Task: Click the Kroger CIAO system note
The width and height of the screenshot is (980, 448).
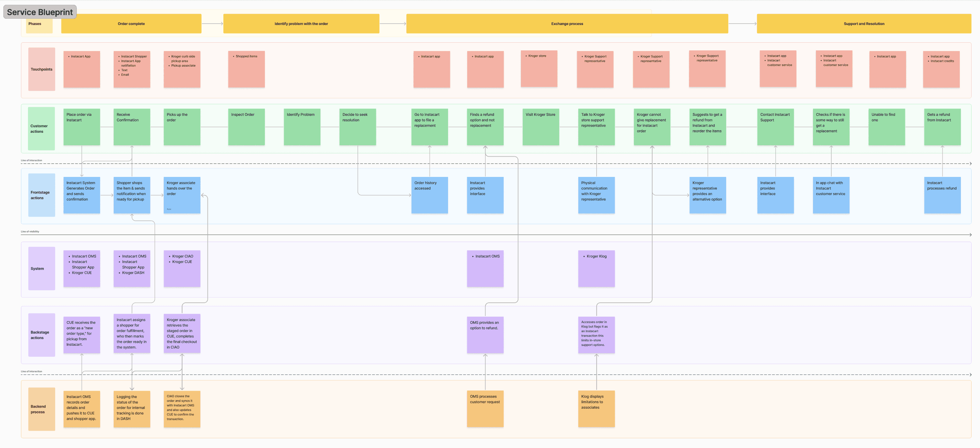Action: pyautogui.click(x=182, y=268)
